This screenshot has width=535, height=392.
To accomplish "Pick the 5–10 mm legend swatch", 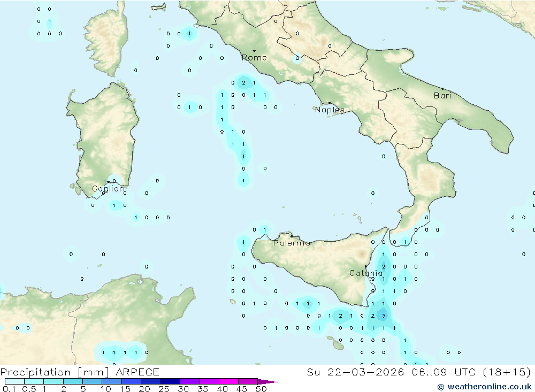I will point(93,381).
